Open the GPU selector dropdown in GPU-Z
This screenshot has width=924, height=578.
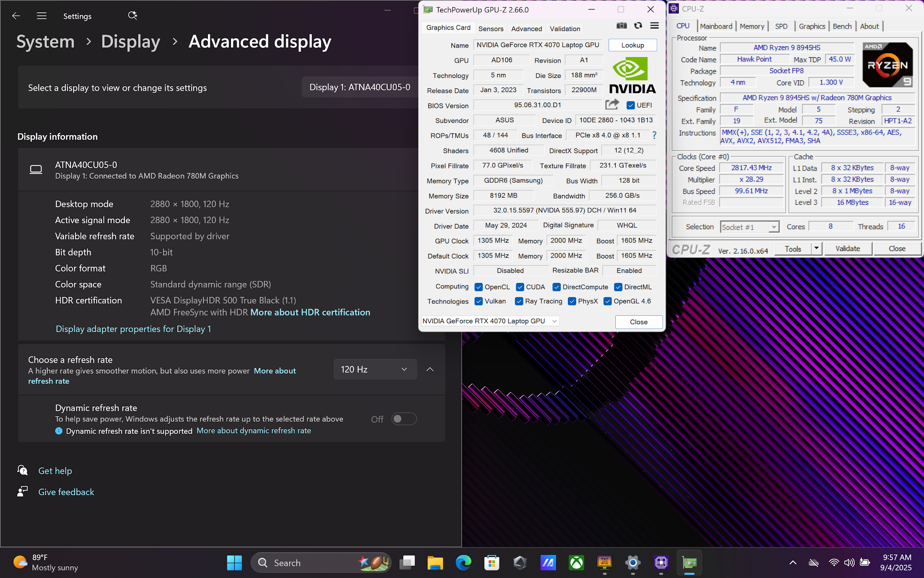point(490,321)
